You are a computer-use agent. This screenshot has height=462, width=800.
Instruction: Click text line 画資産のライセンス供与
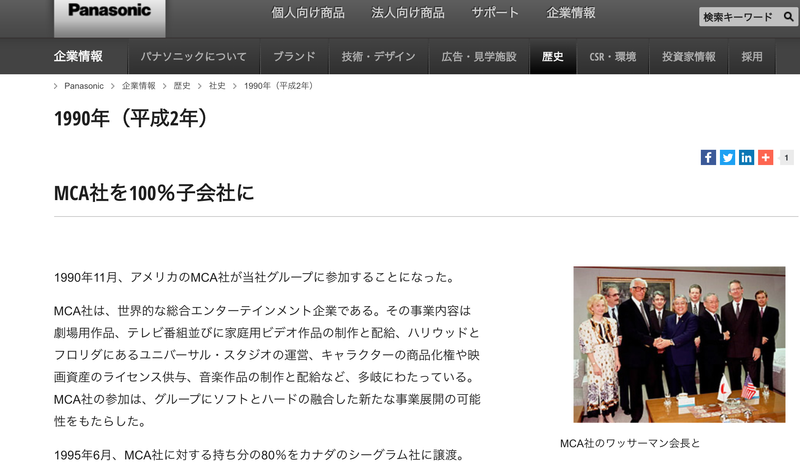tap(265, 377)
